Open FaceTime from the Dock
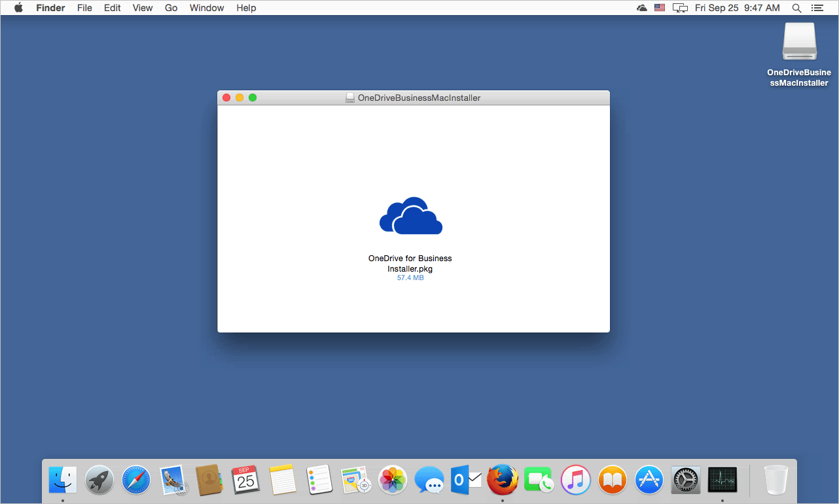Image resolution: width=839 pixels, height=504 pixels. 539,480
